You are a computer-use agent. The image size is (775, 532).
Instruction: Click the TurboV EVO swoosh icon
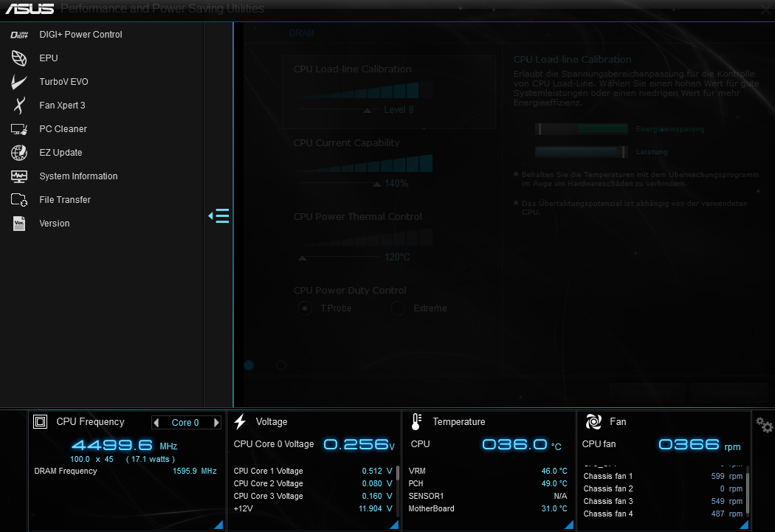tap(19, 81)
